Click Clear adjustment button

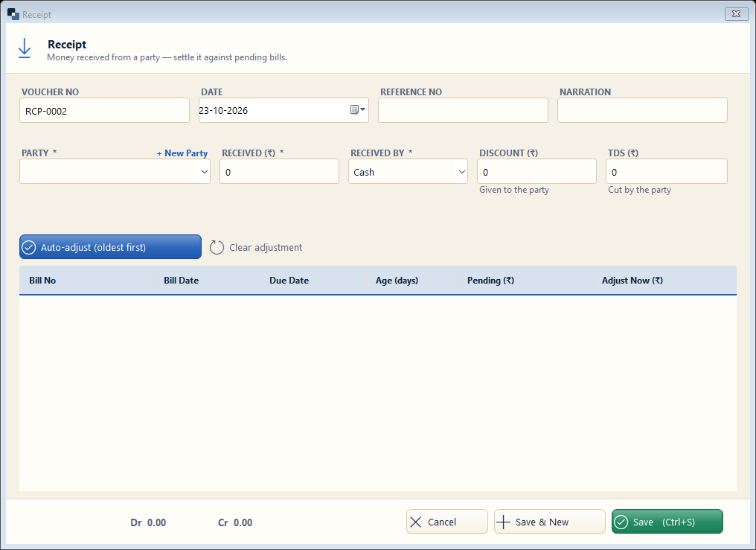[x=256, y=247]
